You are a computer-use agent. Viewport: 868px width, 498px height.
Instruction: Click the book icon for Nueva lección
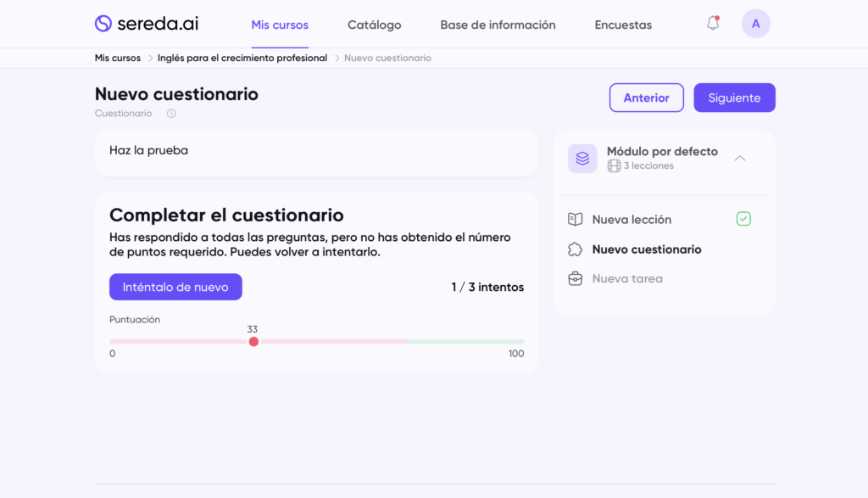pos(576,220)
